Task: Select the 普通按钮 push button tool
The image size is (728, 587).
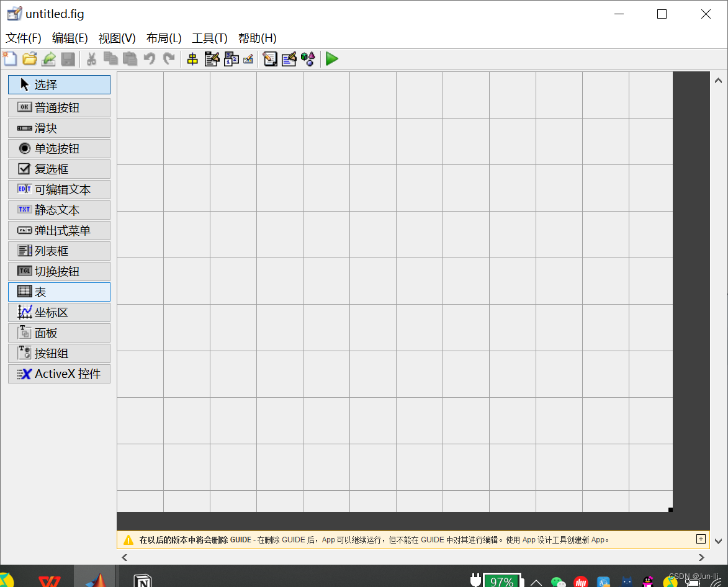Action: (x=59, y=107)
